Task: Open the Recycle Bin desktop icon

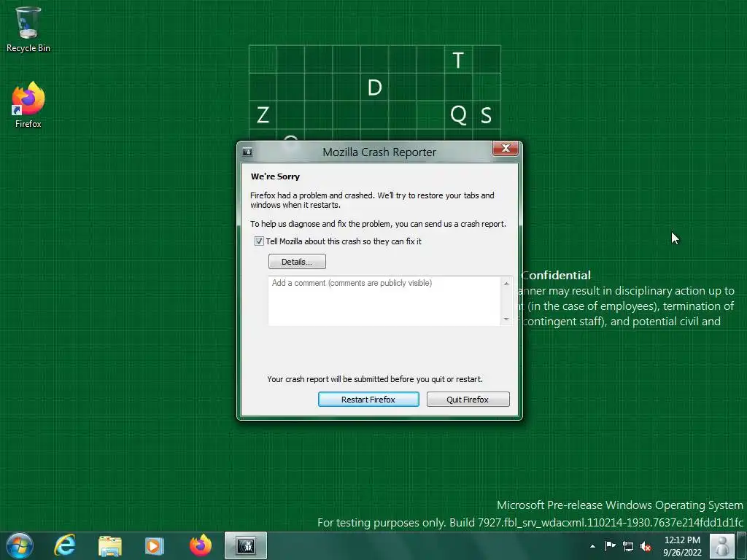Action: [x=28, y=29]
